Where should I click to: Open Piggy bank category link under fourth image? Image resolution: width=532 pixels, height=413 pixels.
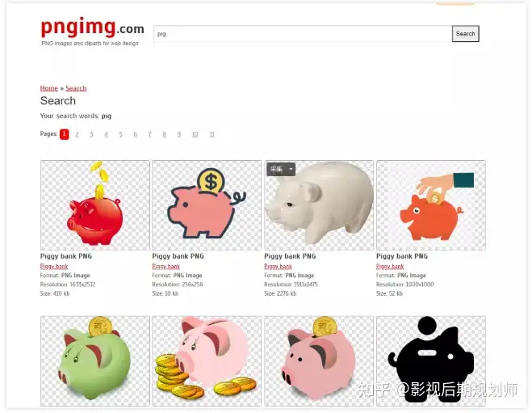tap(390, 266)
